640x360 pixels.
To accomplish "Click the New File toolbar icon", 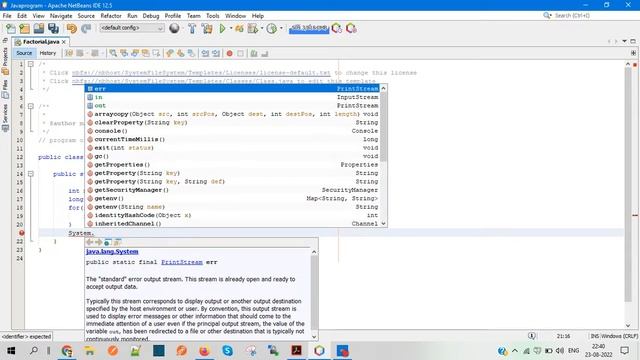I will [x=11, y=29].
